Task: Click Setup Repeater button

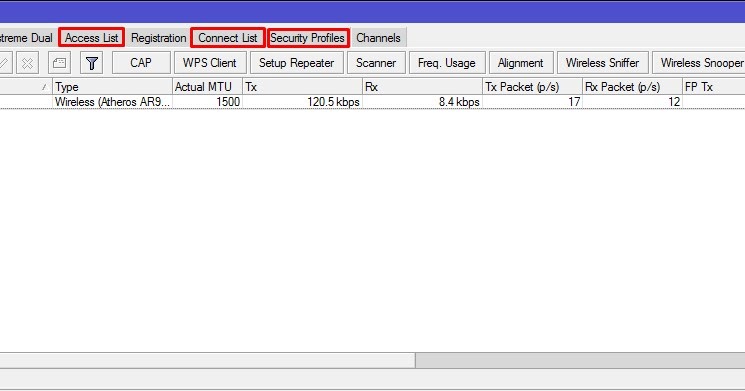Action: coord(296,63)
